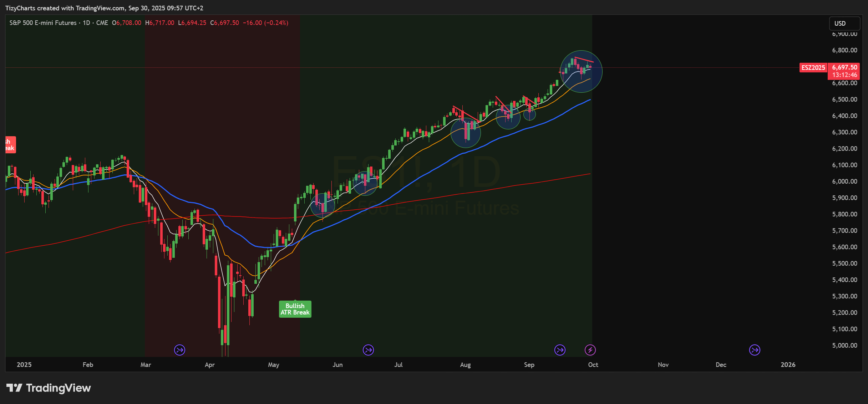This screenshot has width=868, height=404.
Task: Click the March contract rollover icon
Action: pyautogui.click(x=179, y=350)
